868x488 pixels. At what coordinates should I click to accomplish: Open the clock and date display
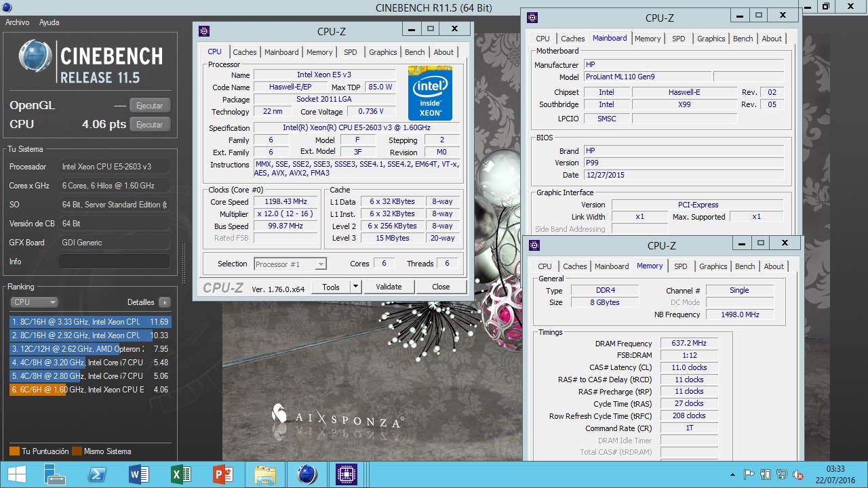click(836, 474)
